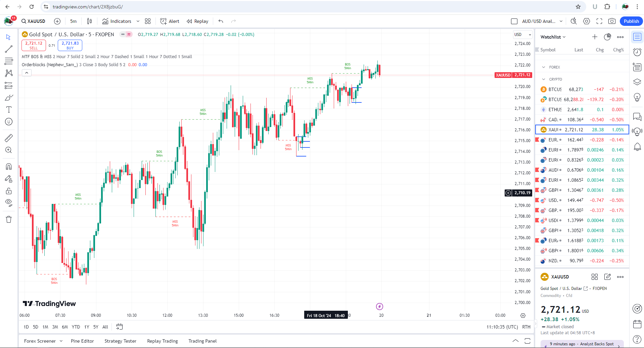Open the USD currency dropdown on price axis

point(522,34)
